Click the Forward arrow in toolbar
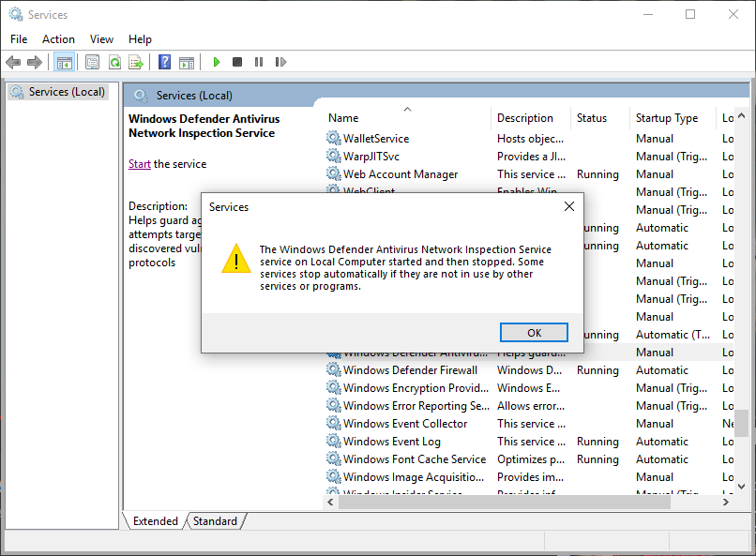This screenshot has width=756, height=556. 35,62
